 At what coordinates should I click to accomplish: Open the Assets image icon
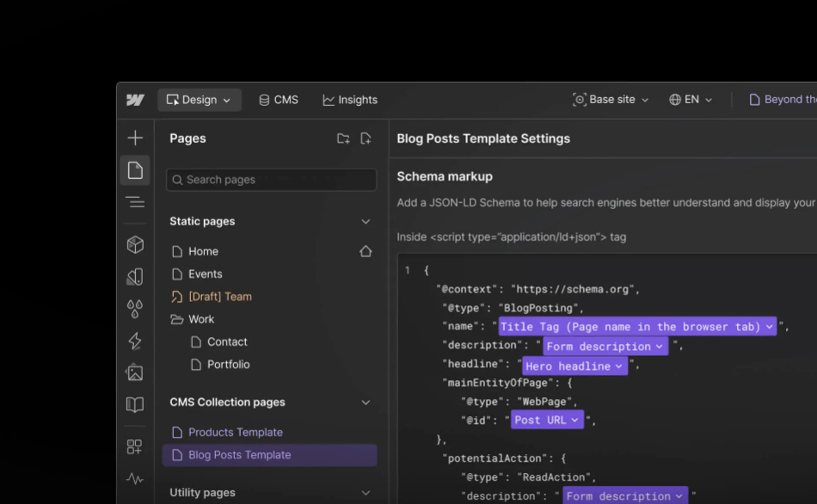(135, 372)
